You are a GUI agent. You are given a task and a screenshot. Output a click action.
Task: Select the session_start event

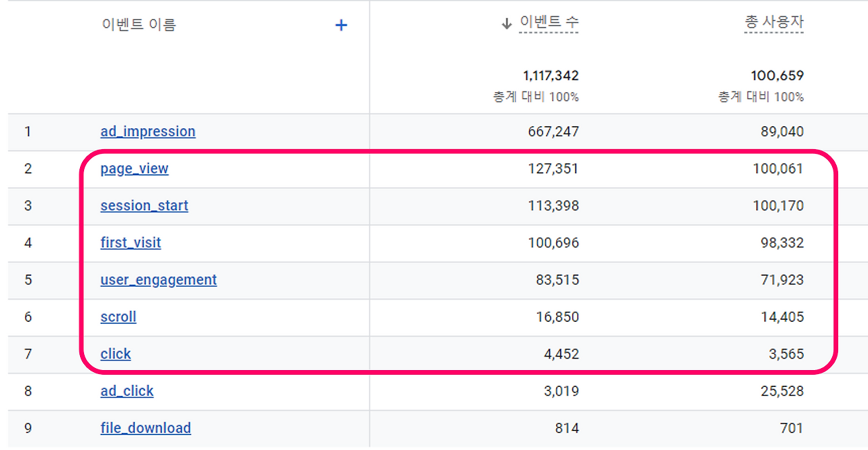144,205
